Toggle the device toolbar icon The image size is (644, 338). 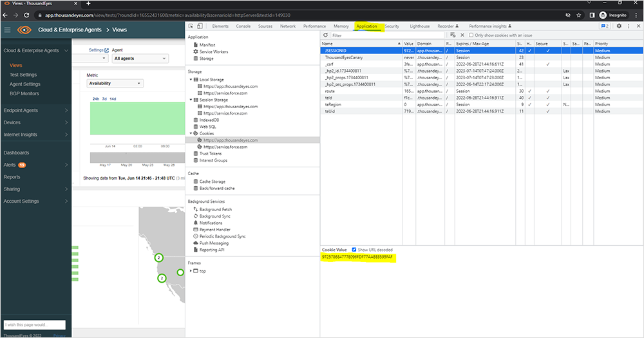click(200, 26)
